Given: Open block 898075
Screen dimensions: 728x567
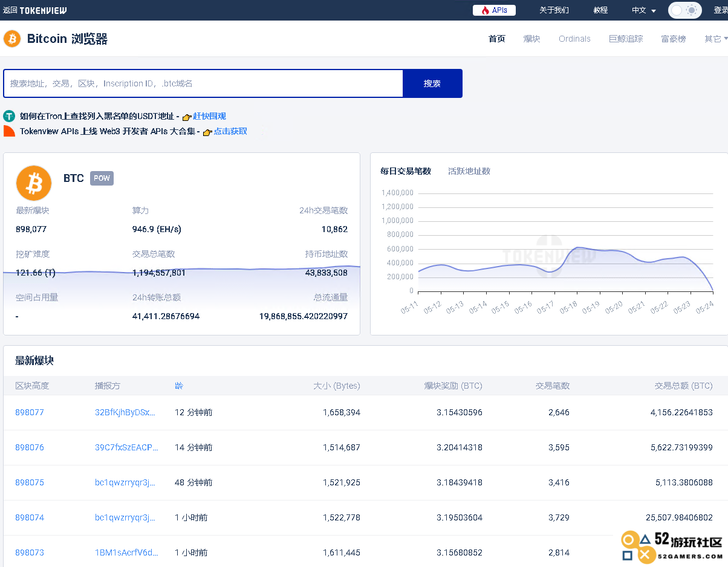Looking at the screenshot, I should 30,482.
